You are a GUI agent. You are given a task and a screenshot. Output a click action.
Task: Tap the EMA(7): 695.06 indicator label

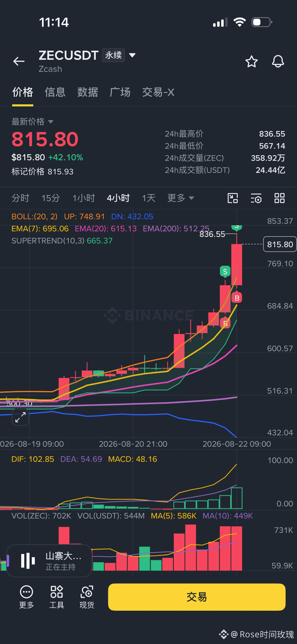40,229
